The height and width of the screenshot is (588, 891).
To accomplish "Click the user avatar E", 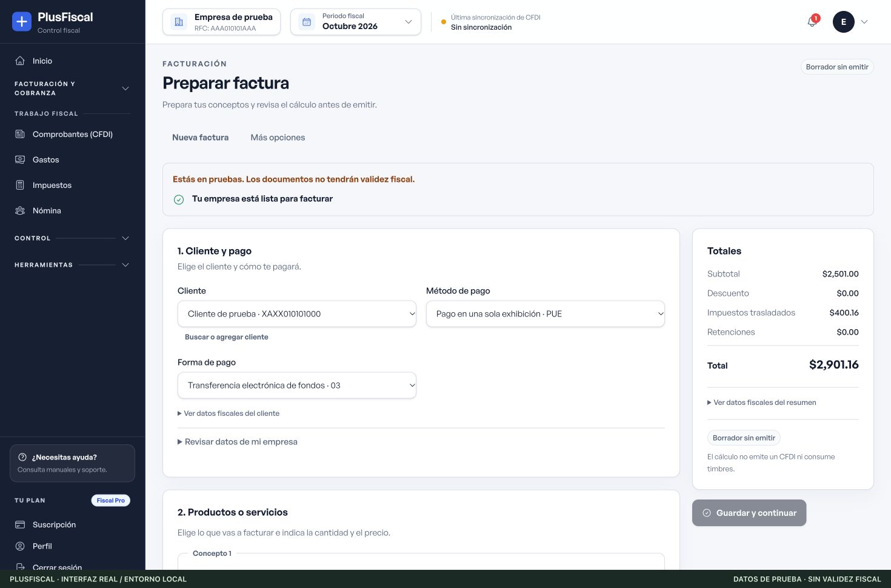I will coord(843,22).
